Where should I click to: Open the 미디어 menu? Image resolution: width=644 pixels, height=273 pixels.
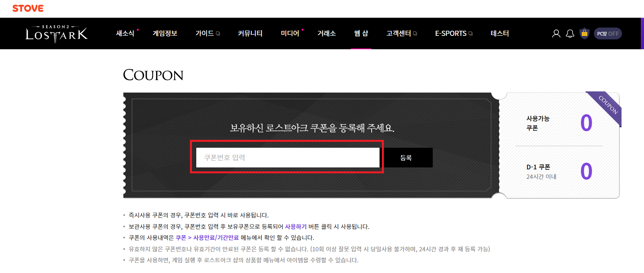pos(290,33)
